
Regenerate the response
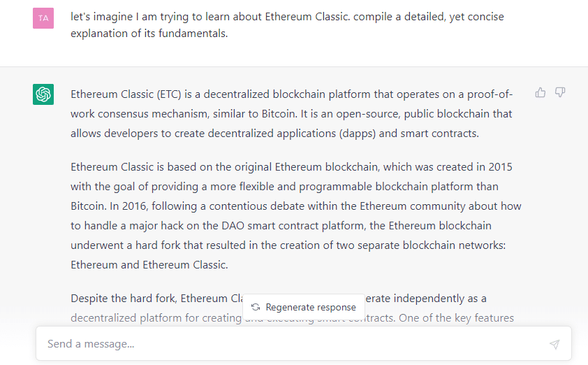tap(304, 308)
